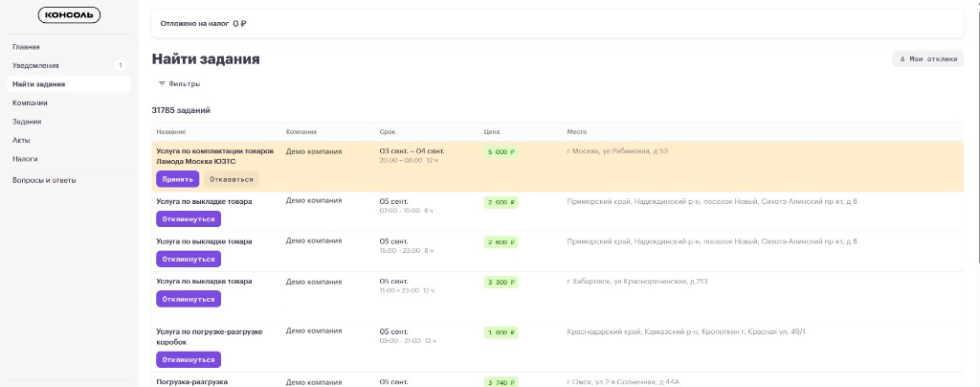This screenshot has width=980, height=387.
Task: Open Задания section
Action: click(x=27, y=122)
